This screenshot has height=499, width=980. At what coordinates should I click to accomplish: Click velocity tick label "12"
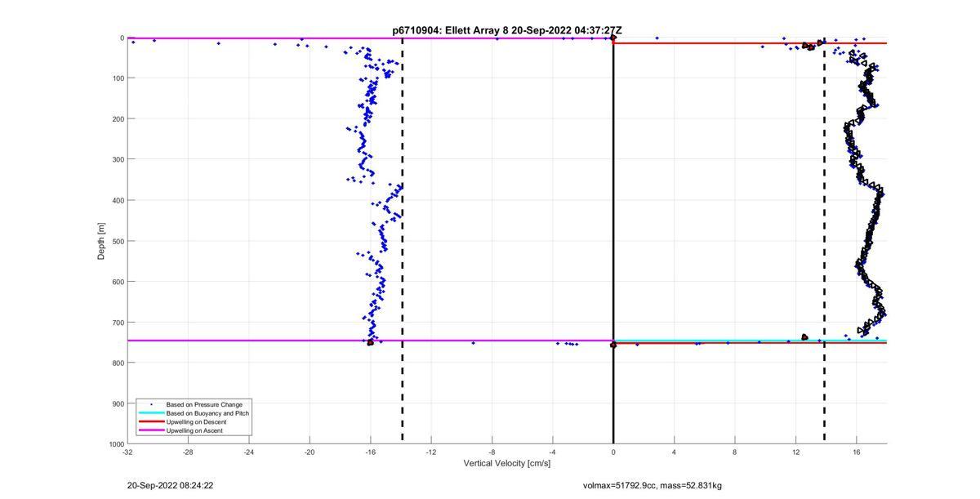pos(795,452)
